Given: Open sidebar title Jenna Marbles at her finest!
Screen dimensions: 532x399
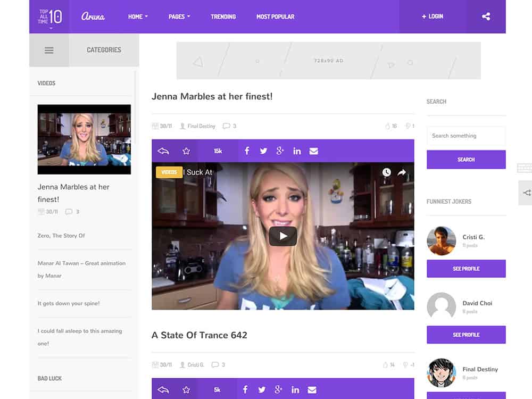Looking at the screenshot, I should (73, 193).
